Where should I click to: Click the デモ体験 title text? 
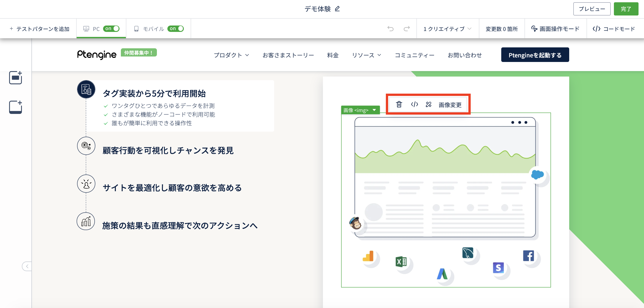[x=317, y=9]
